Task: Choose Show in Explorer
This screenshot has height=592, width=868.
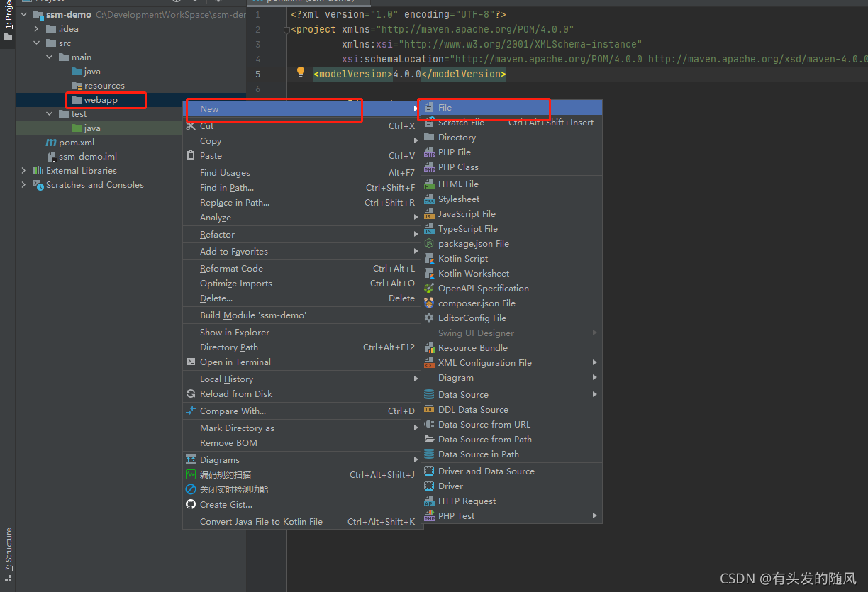Action: (x=302, y=333)
